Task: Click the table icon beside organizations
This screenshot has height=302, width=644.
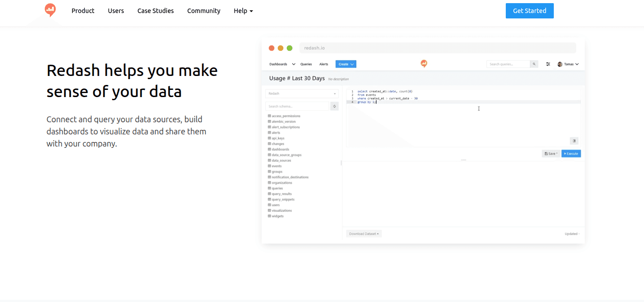Action: pos(269,183)
